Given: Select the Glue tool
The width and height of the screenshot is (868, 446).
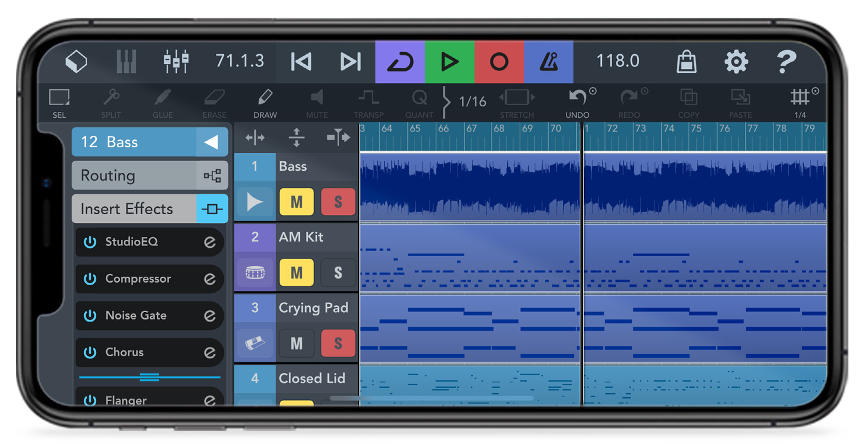Looking at the screenshot, I should click(162, 102).
